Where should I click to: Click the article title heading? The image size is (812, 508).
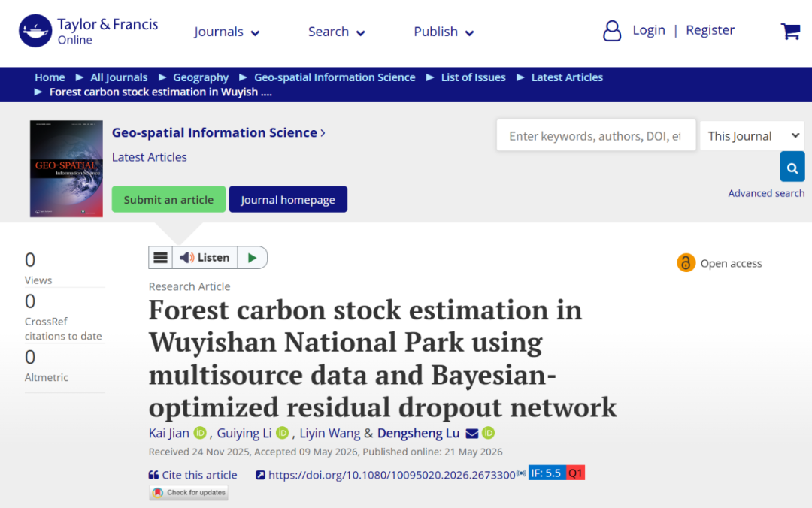[x=383, y=358]
